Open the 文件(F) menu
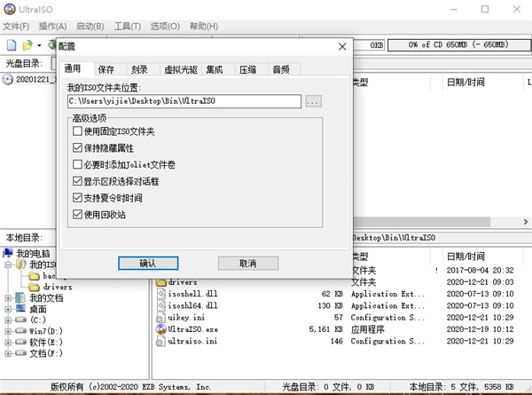The width and height of the screenshot is (532, 395). [x=16, y=26]
